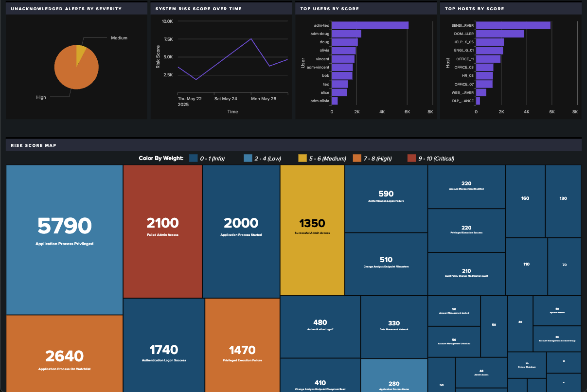Click the 220 Account Management Modified tile
Viewport: 587px width, 392px height.
466,187
